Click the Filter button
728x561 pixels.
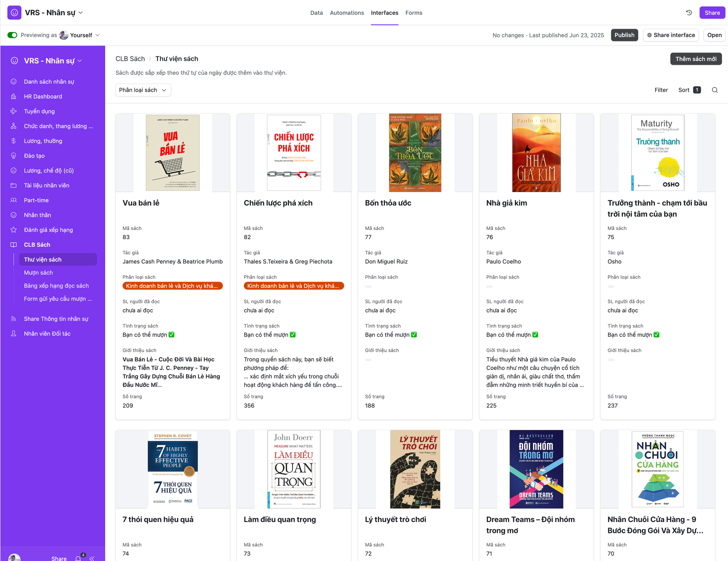tap(661, 90)
